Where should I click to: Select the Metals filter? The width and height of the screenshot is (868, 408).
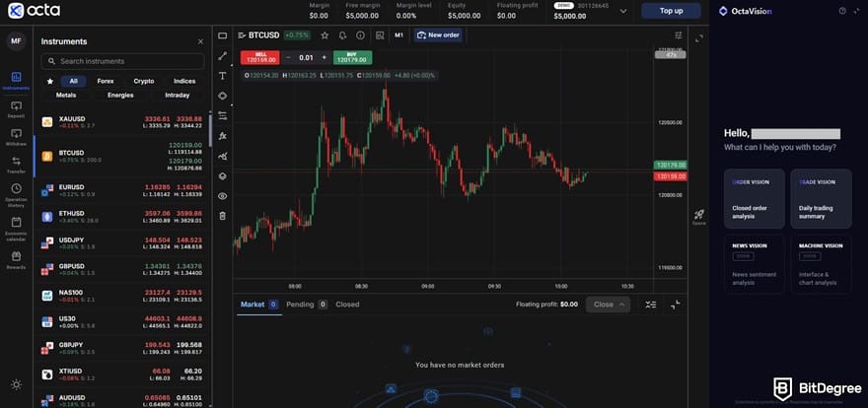tap(66, 95)
